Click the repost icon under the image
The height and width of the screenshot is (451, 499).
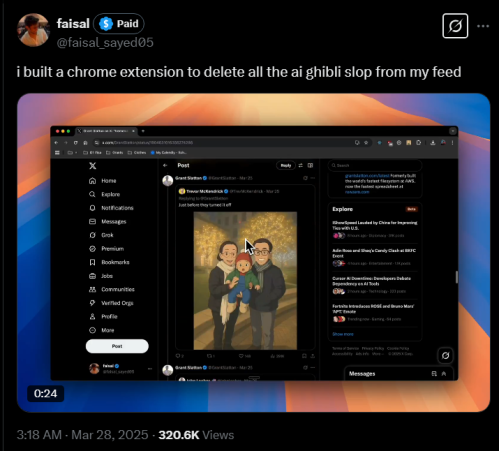click(209, 356)
